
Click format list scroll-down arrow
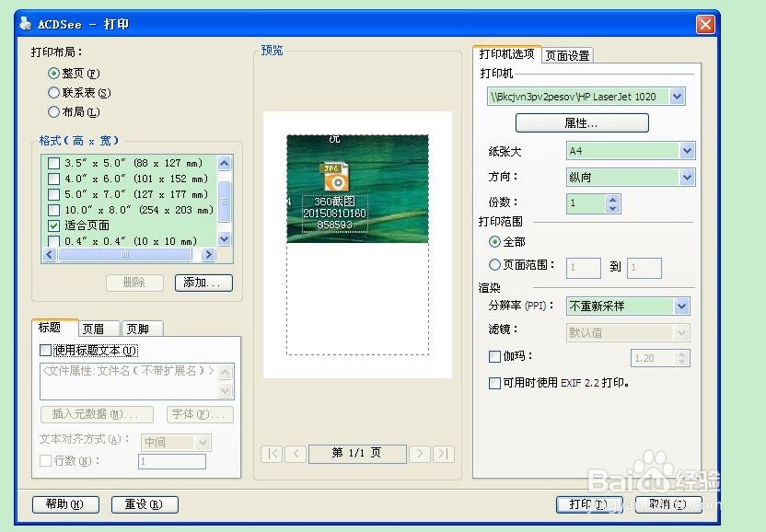(225, 239)
